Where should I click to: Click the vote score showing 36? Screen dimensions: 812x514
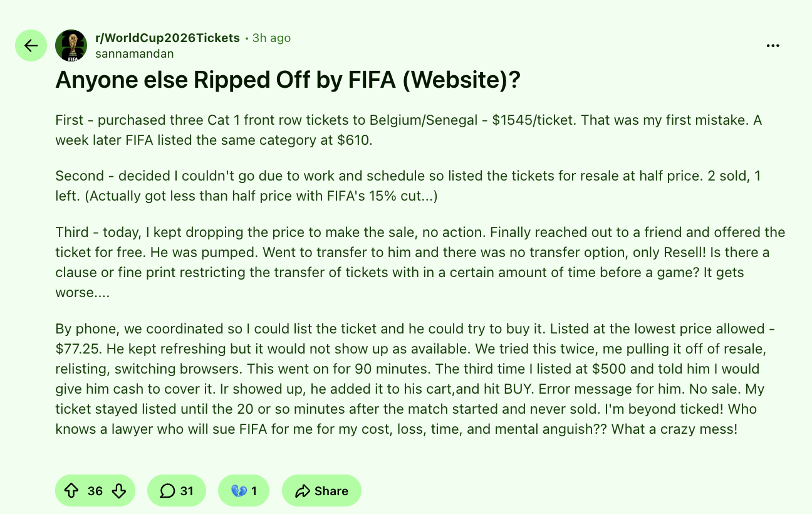point(95,491)
